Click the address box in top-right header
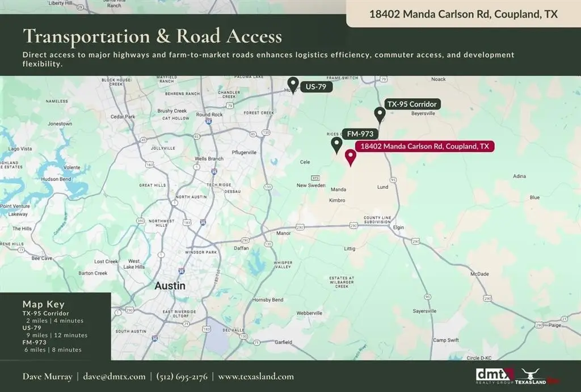 (463, 14)
